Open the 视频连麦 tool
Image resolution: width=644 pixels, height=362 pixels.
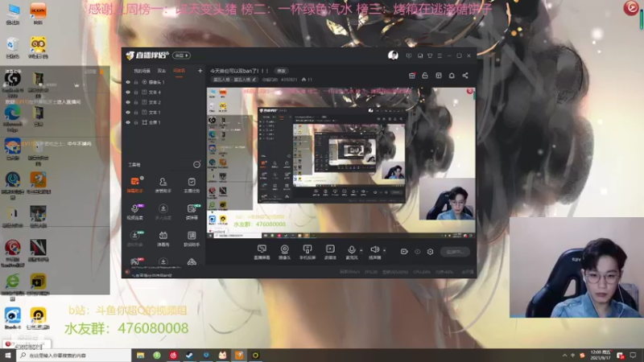click(134, 212)
